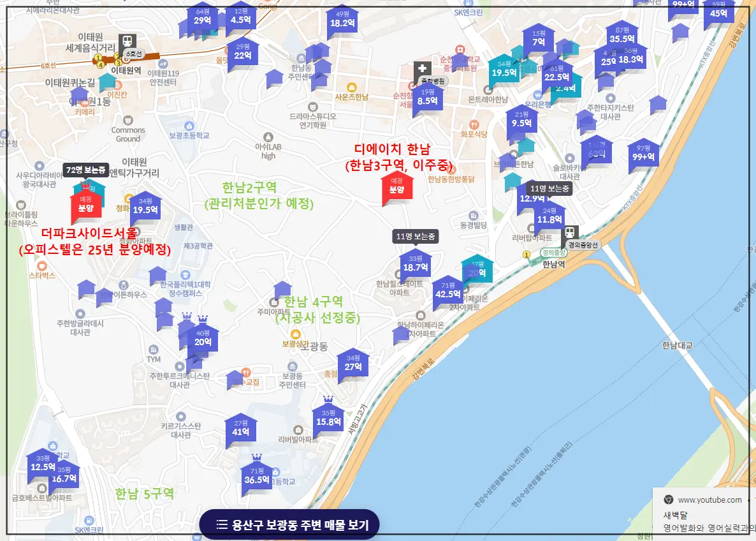
Task: Select the 71평 42.5억 property marker
Action: 448,290
